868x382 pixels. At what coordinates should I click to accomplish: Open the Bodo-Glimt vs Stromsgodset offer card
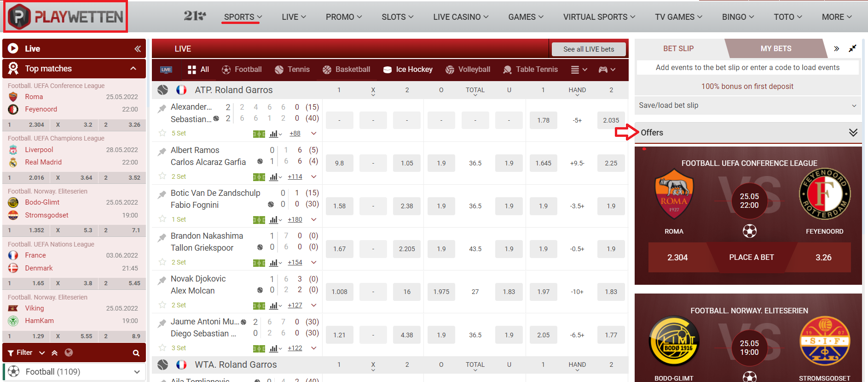[x=748, y=338]
